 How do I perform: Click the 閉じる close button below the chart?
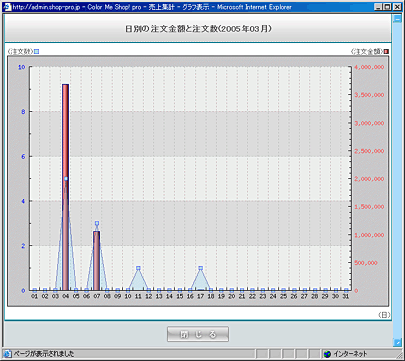click(x=198, y=334)
